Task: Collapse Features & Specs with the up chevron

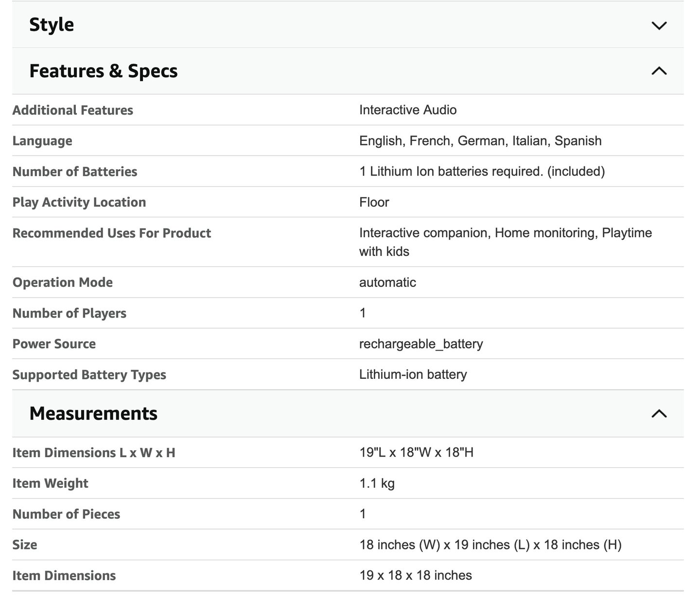Action: [x=659, y=71]
